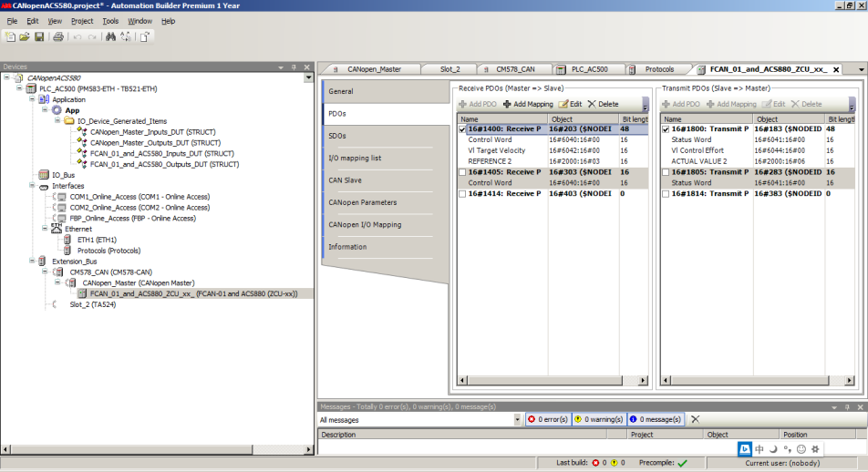The image size is (868, 472).
Task: Open the Project menu
Action: click(x=82, y=20)
